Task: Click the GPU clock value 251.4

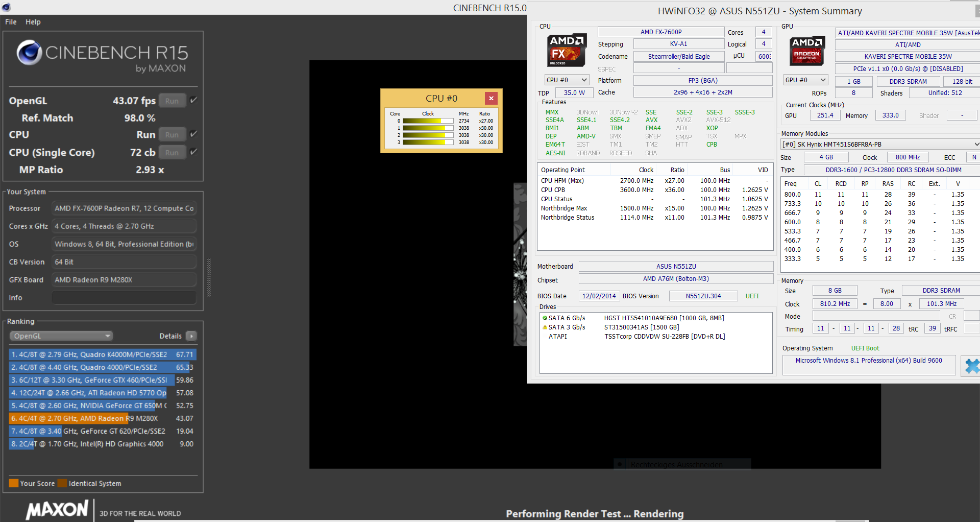Action: (825, 116)
